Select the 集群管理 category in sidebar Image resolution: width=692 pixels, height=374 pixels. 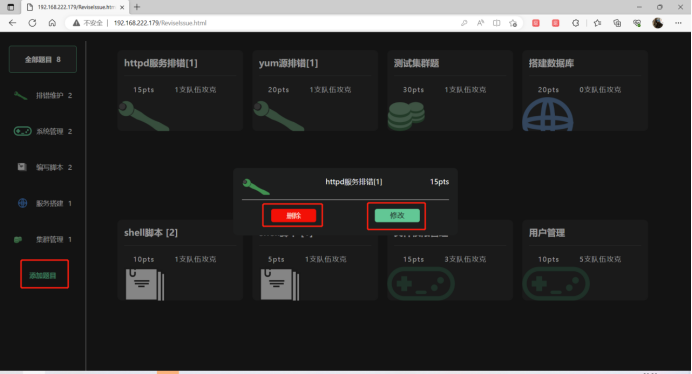point(43,239)
